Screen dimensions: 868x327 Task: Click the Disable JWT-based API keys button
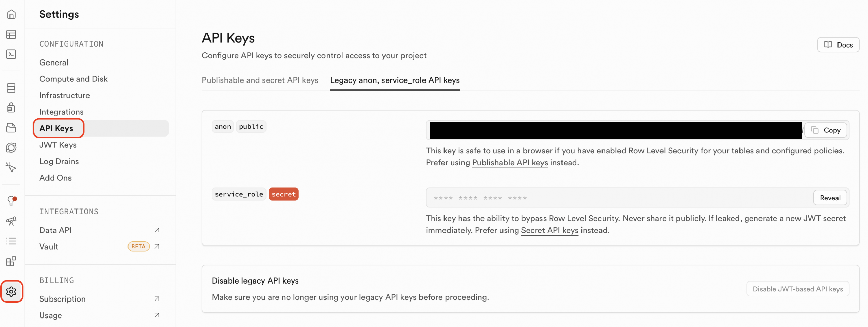(797, 289)
